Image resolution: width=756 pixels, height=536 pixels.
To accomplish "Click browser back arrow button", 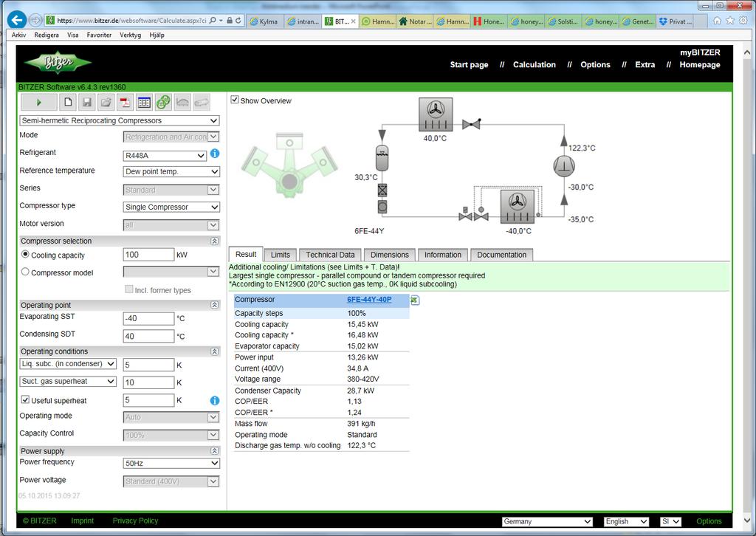I will pyautogui.click(x=17, y=20).
